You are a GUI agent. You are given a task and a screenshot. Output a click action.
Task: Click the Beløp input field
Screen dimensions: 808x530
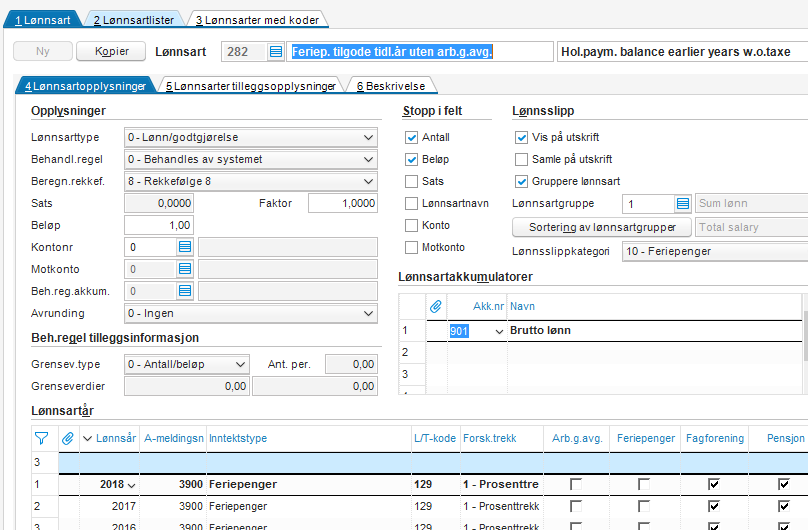click(x=159, y=226)
